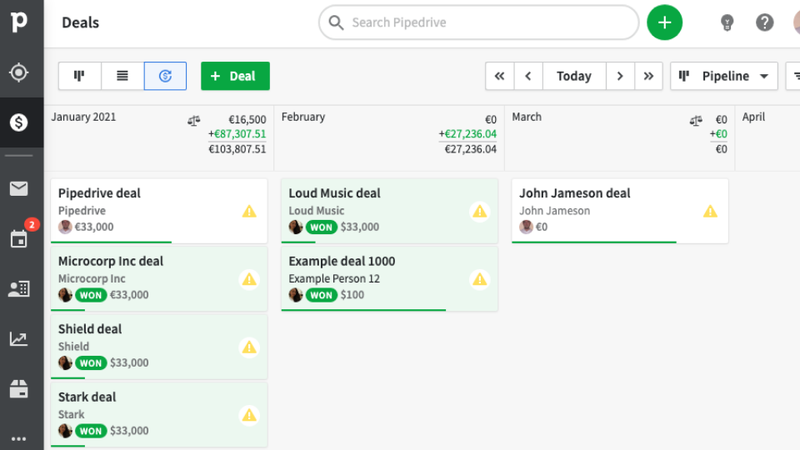
Task: Open Deals dollar icon in sidebar
Action: (x=19, y=122)
